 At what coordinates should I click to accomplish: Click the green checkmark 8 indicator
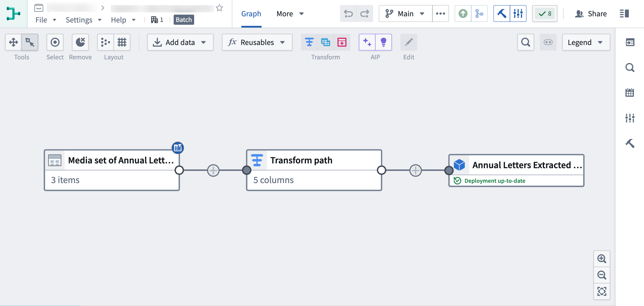tap(545, 13)
